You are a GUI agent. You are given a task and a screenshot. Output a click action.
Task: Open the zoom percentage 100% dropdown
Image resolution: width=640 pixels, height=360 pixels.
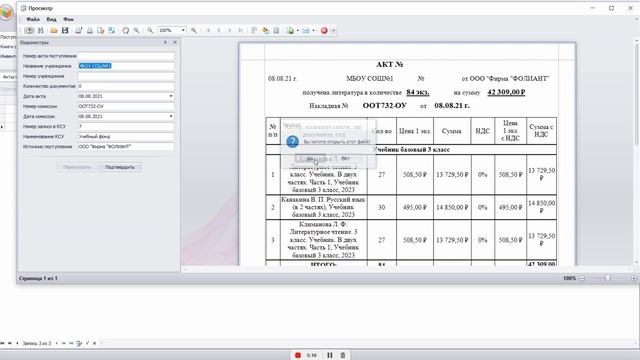coord(183,30)
